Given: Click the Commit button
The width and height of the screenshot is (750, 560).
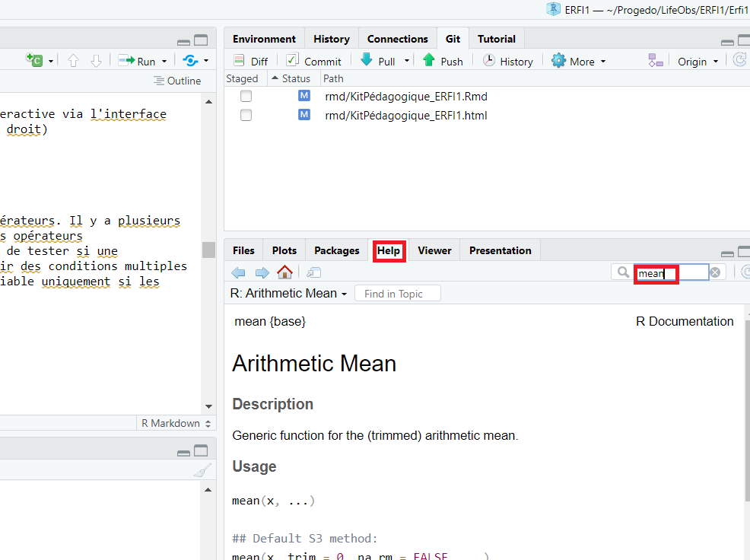Looking at the screenshot, I should point(313,61).
